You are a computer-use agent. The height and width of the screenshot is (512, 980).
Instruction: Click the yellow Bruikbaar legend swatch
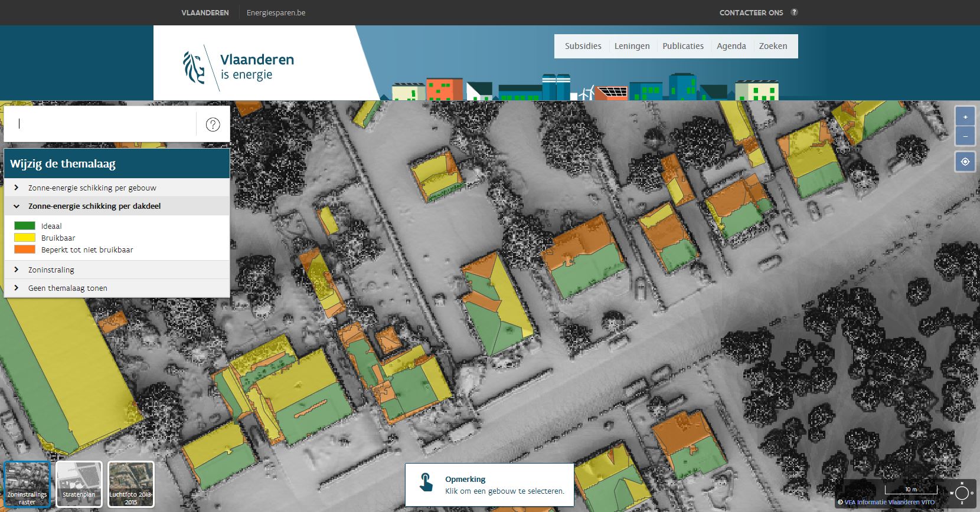click(x=25, y=237)
